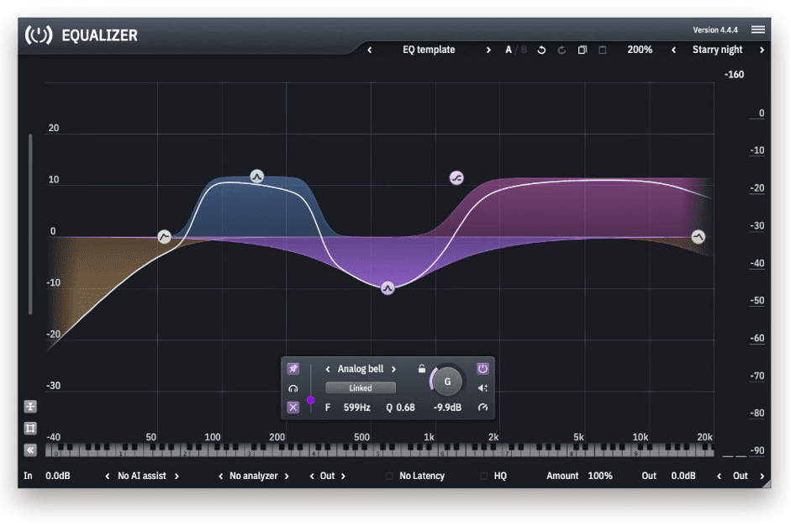Select next skin after Starry night
This screenshot has height=532, width=791.
coord(762,50)
